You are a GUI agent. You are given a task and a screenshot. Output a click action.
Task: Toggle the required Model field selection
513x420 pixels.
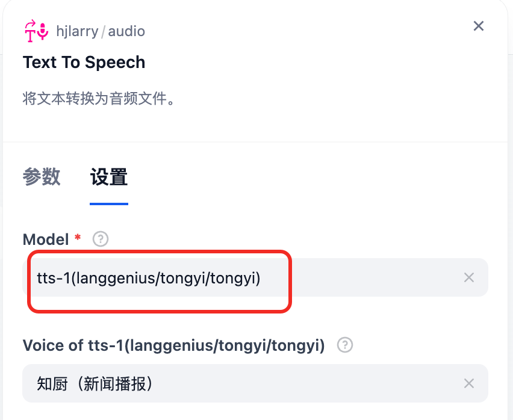point(241,277)
